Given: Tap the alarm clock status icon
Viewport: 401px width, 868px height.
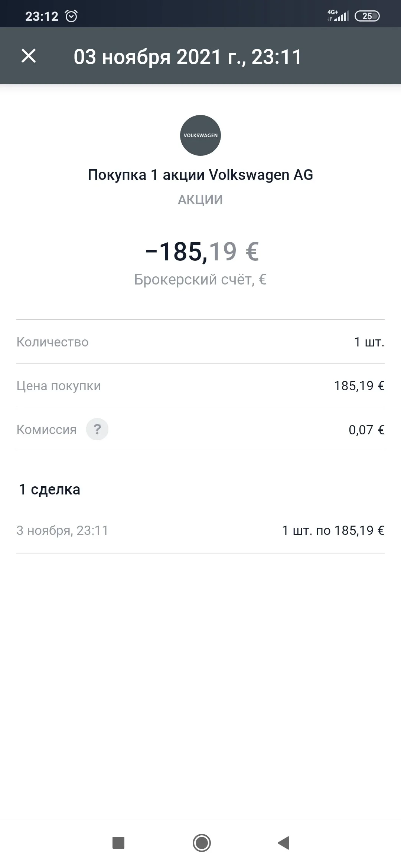Looking at the screenshot, I should pos(71,16).
